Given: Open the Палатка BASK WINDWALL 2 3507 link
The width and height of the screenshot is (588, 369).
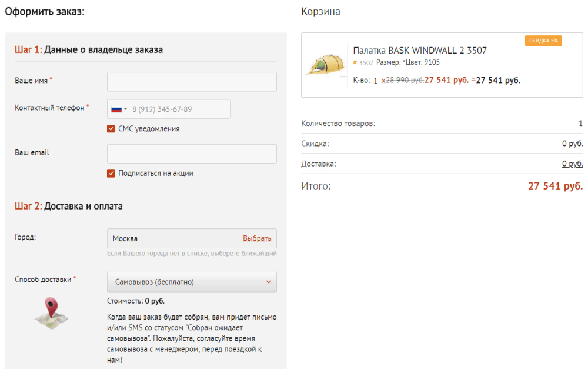Looking at the screenshot, I should pos(420,50).
